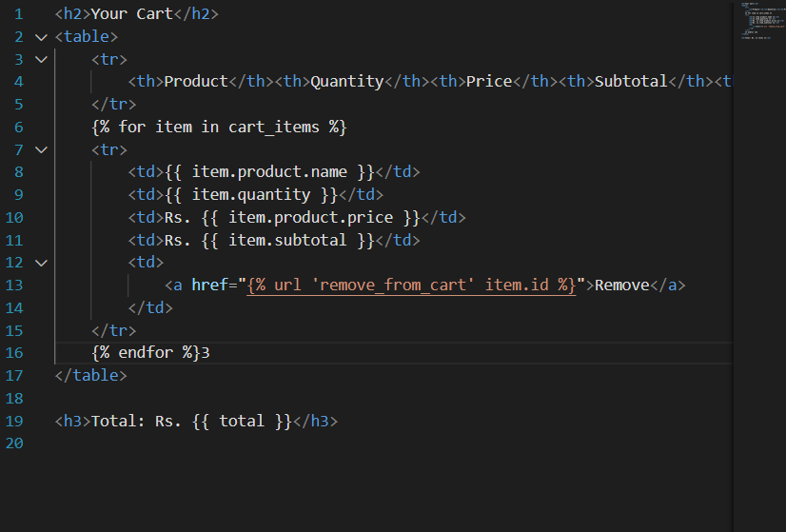This screenshot has width=786, height=532.
Task: Click line number 6 in the gutter
Action: pos(18,127)
